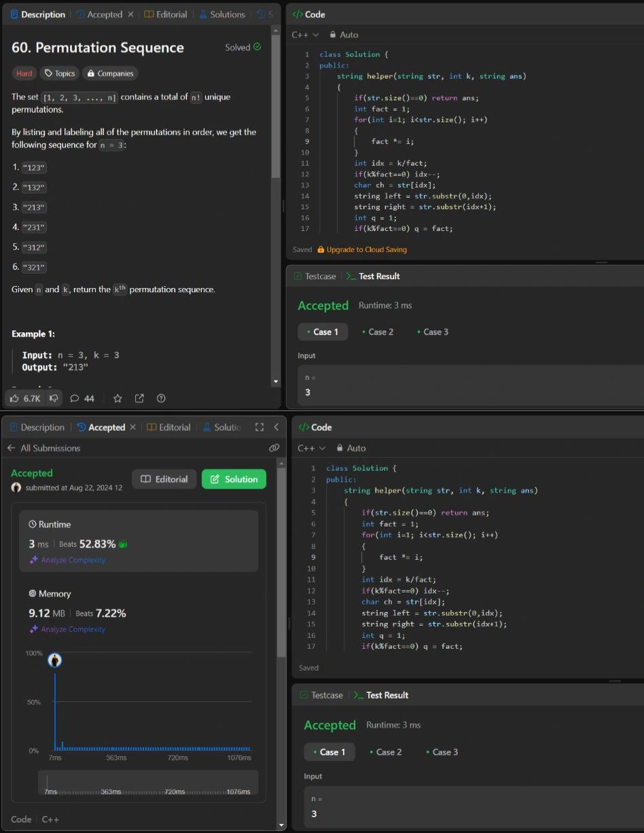Open the Solutions tab in lower screenshot
644x833 pixels.
222,427
